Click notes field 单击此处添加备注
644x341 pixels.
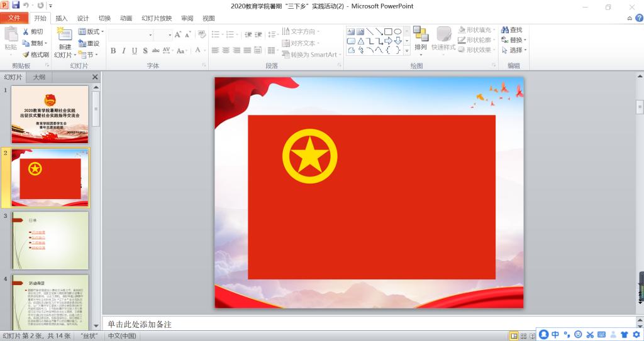coord(368,324)
